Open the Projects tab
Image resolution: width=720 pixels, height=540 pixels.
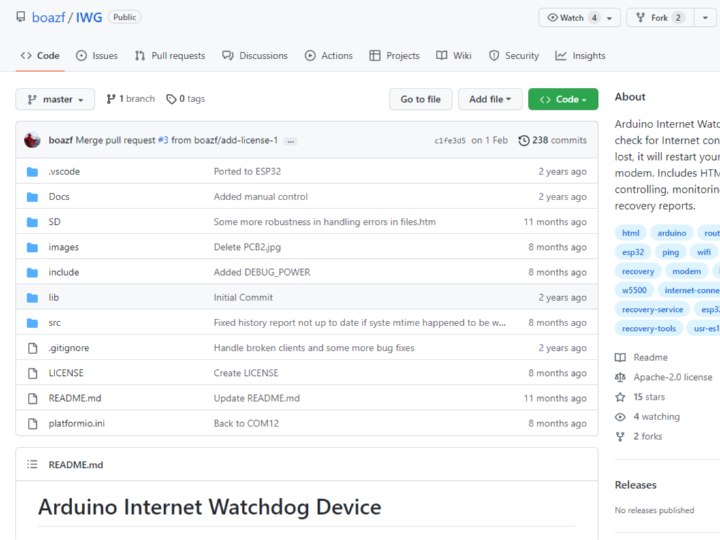394,56
